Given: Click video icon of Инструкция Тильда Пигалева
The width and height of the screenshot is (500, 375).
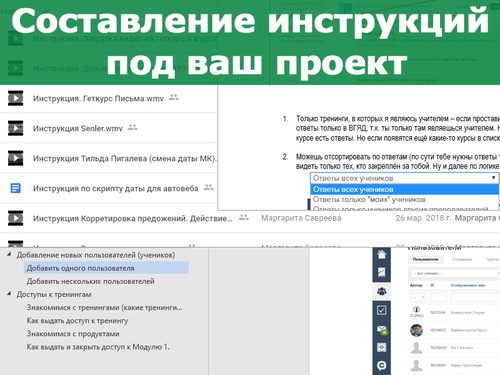Looking at the screenshot, I should pyautogui.click(x=15, y=158).
